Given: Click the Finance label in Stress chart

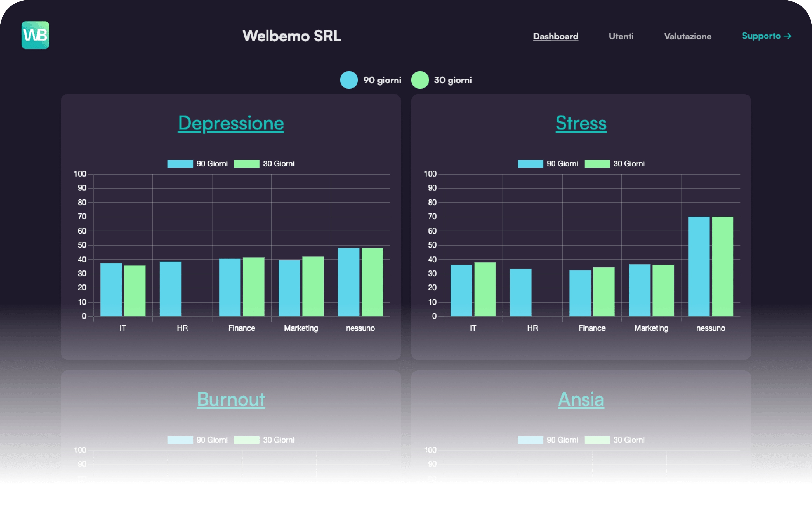Looking at the screenshot, I should (592, 328).
